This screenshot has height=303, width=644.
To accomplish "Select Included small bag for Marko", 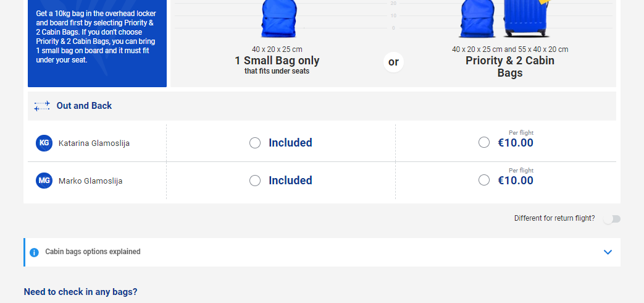I will click(255, 181).
